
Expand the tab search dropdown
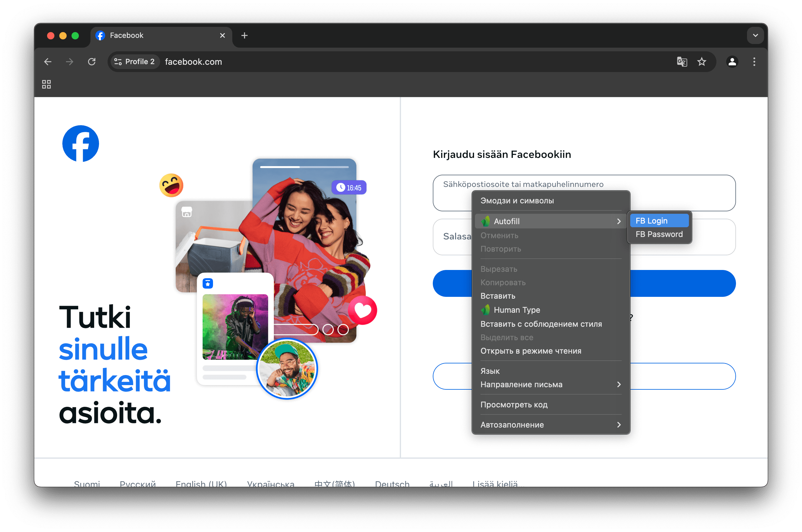(755, 36)
